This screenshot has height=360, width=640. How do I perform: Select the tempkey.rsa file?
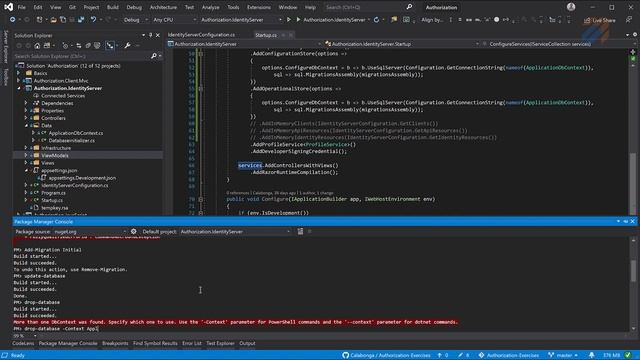coord(55,208)
